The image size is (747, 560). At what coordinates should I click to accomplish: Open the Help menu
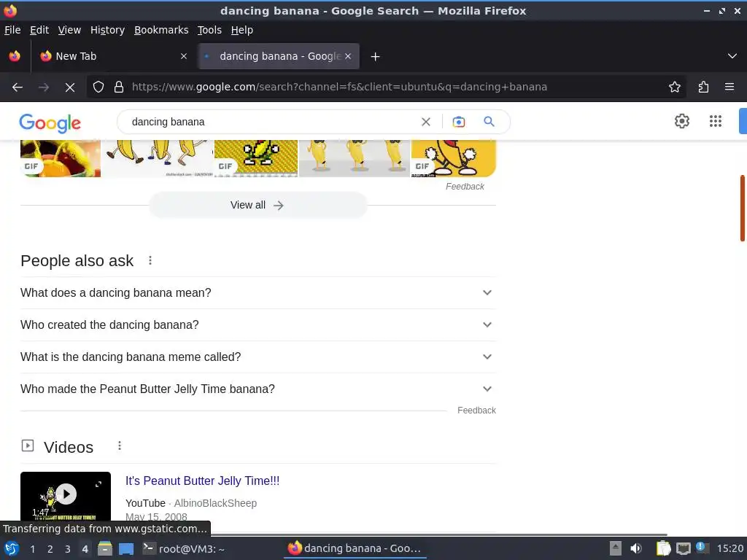(x=242, y=30)
